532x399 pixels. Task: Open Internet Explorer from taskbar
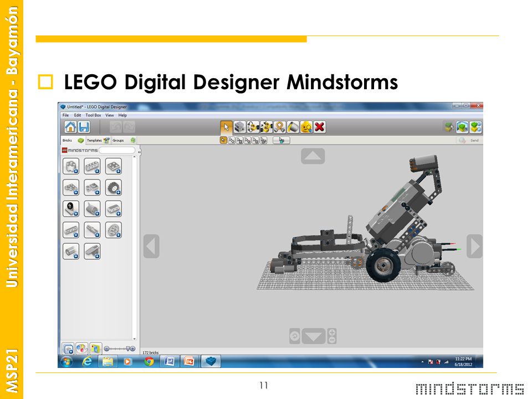click(x=87, y=362)
